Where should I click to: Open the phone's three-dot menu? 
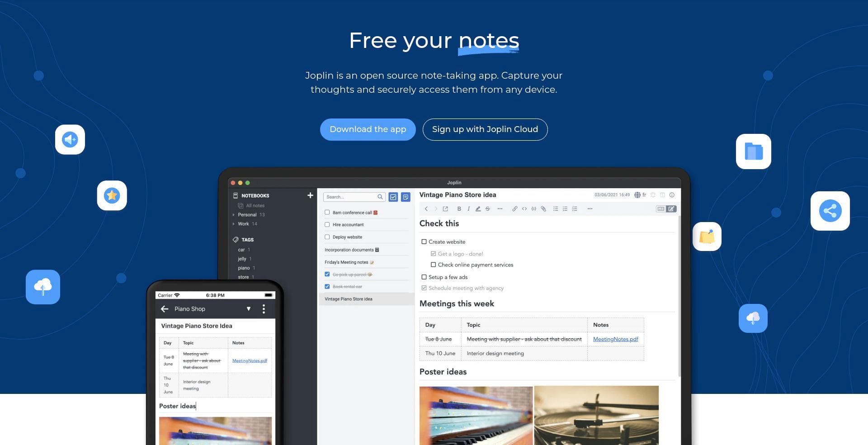(264, 309)
